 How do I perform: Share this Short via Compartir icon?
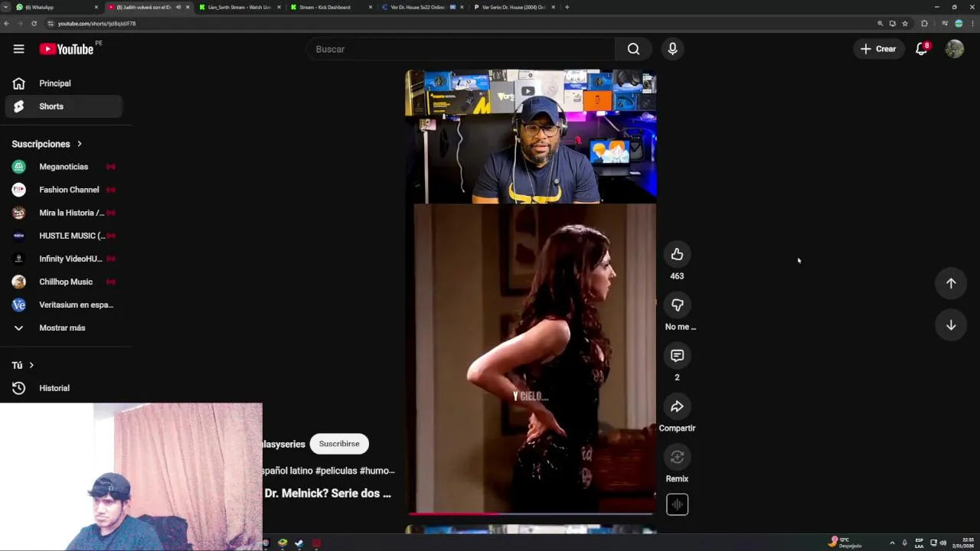pos(677,406)
